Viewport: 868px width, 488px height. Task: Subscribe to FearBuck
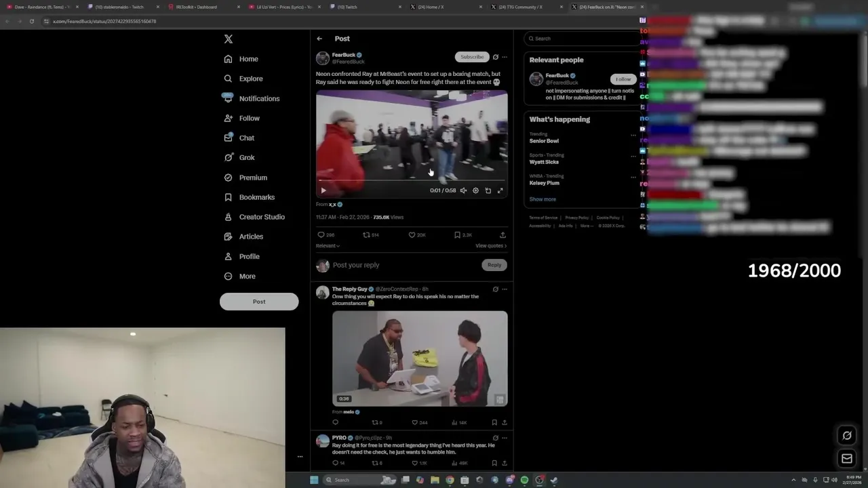coord(472,57)
